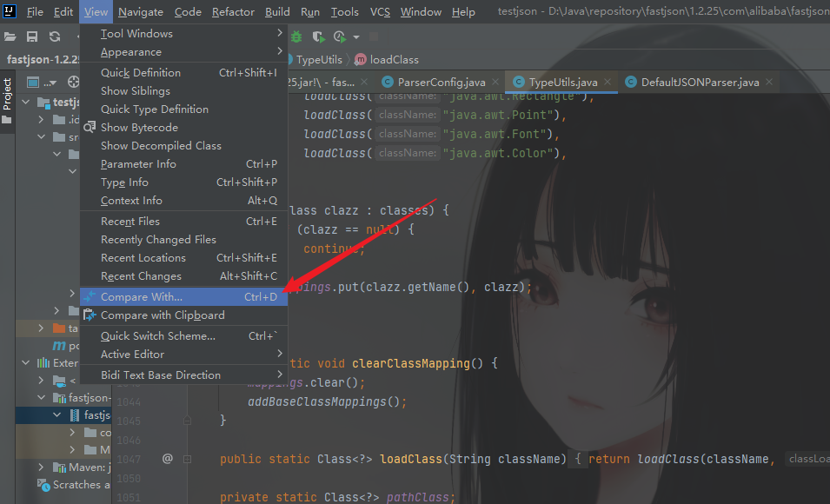Click the External Libraries bars icon
Screen dimensions: 830x504
(x=43, y=362)
